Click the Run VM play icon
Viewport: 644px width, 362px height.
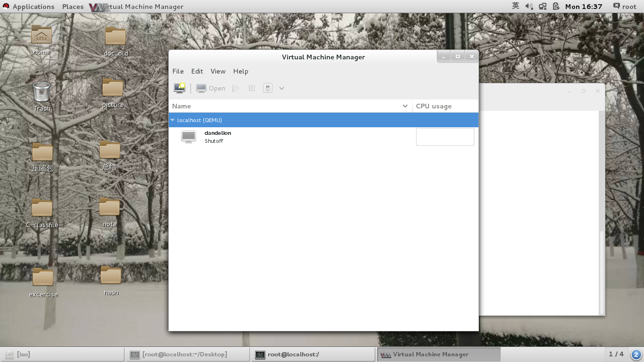pyautogui.click(x=236, y=88)
